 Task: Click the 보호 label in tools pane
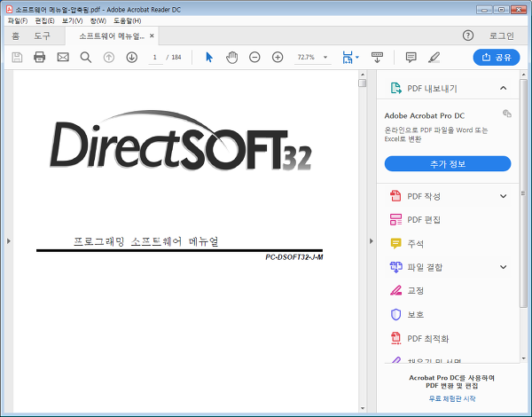(416, 314)
